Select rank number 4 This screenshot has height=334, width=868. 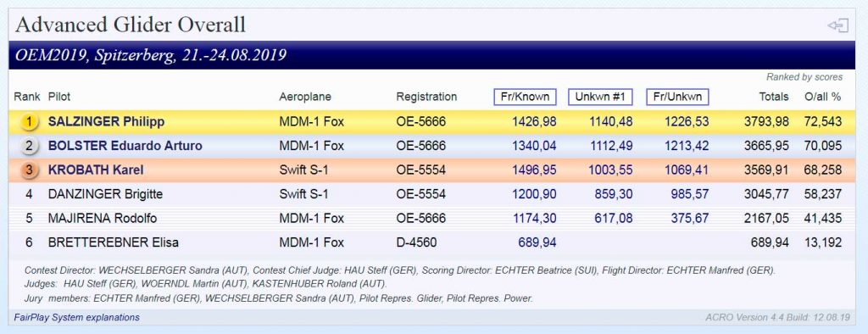30,194
